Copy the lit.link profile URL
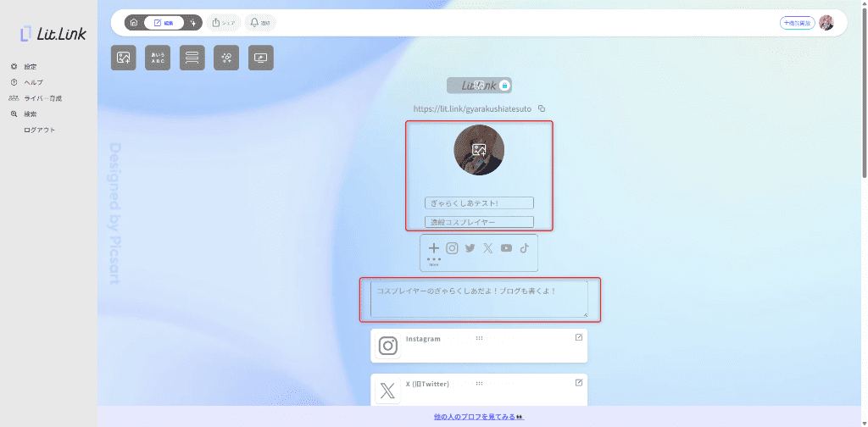 click(x=542, y=108)
